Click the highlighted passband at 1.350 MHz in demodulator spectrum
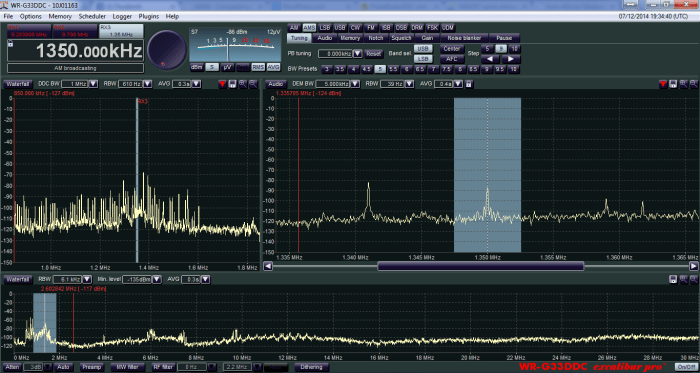The height and width of the screenshot is (373, 700). 487,175
